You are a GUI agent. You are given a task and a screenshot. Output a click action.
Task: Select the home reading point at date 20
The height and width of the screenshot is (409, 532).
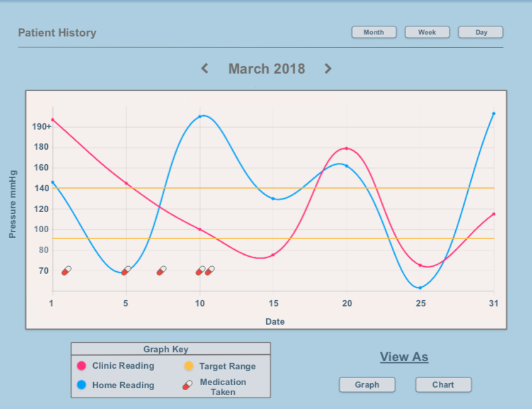346,166
